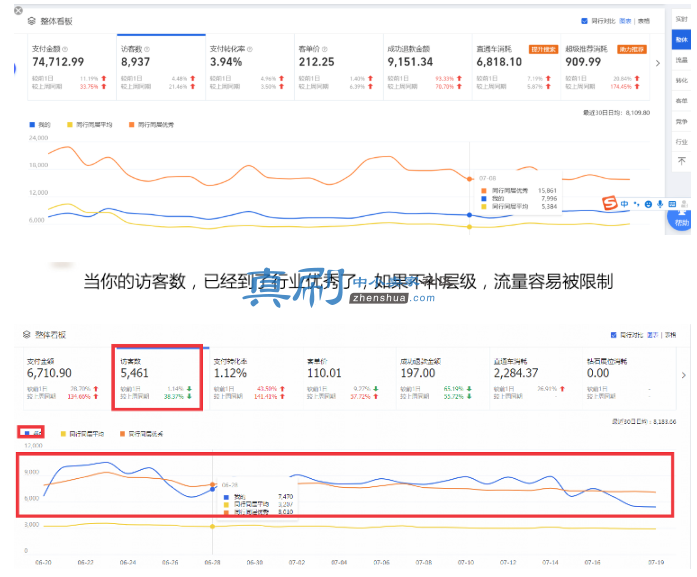The width and height of the screenshot is (697, 577).
Task: Click the layers icon beside upper 整体看板 title
Action: pyautogui.click(x=32, y=21)
